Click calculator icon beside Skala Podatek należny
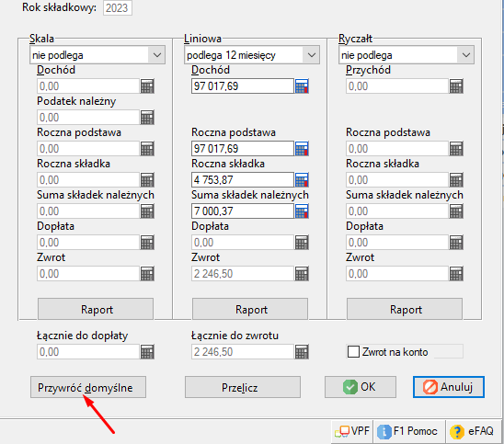 click(147, 118)
